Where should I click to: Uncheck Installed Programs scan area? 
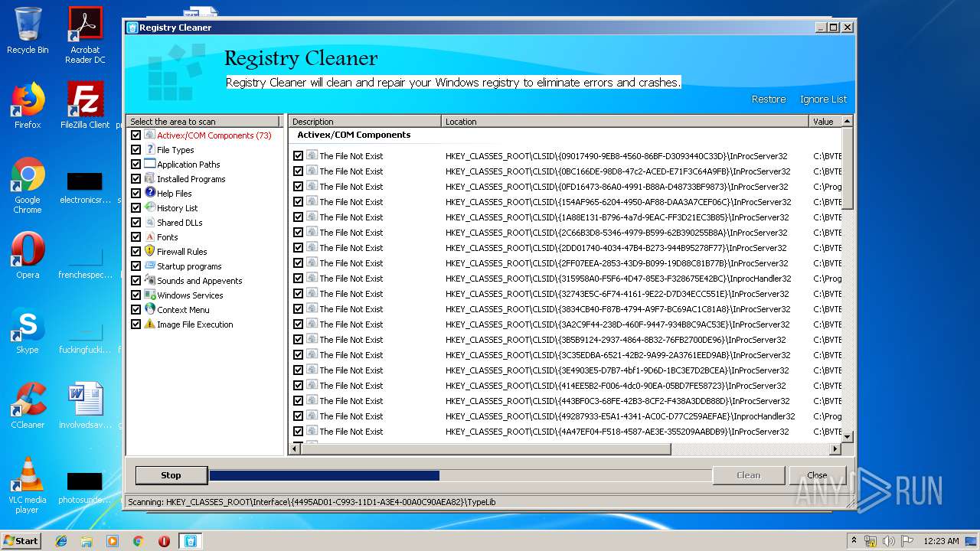point(136,179)
